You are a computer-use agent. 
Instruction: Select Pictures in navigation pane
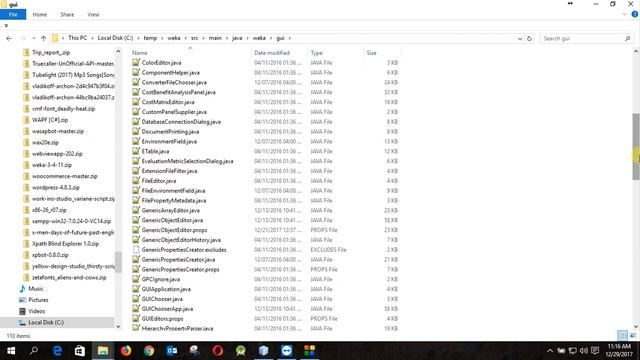38,300
